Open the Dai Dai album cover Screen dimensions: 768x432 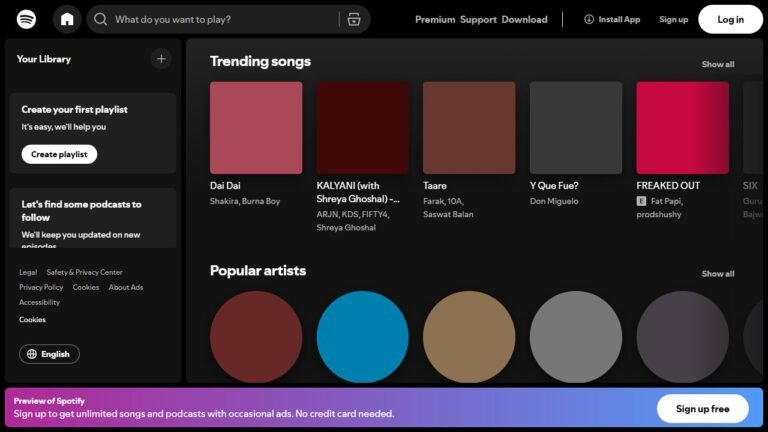click(256, 128)
